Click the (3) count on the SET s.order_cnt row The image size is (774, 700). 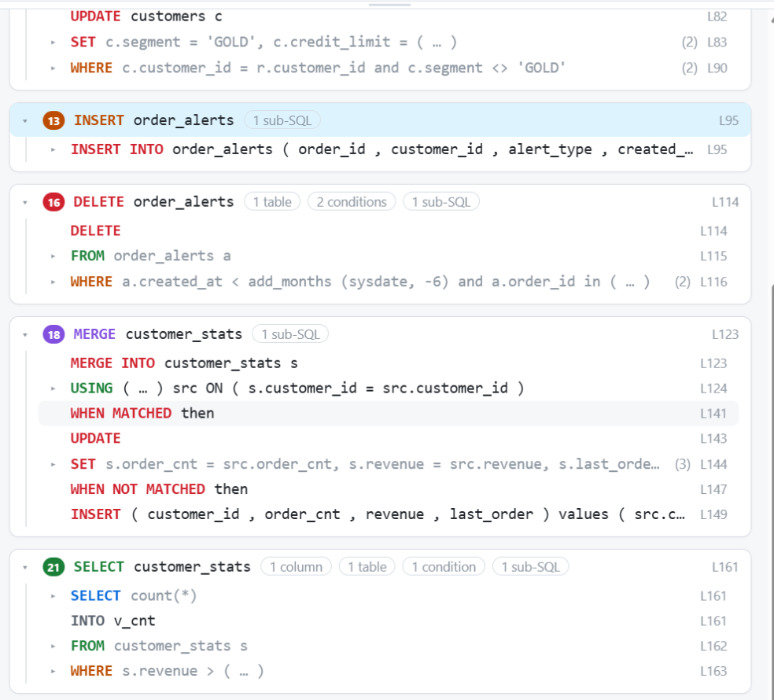click(683, 465)
